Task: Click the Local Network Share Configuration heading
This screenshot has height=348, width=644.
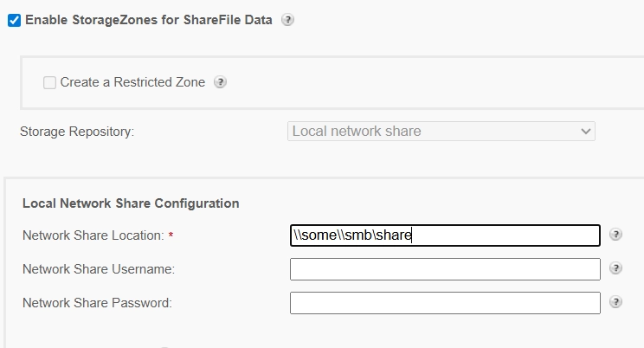Action: coord(131,203)
